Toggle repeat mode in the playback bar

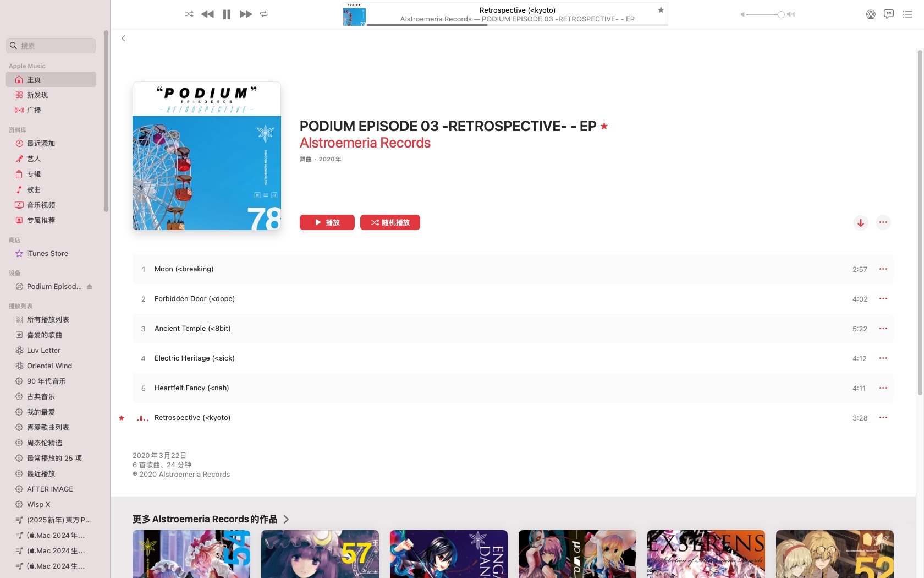click(x=264, y=14)
